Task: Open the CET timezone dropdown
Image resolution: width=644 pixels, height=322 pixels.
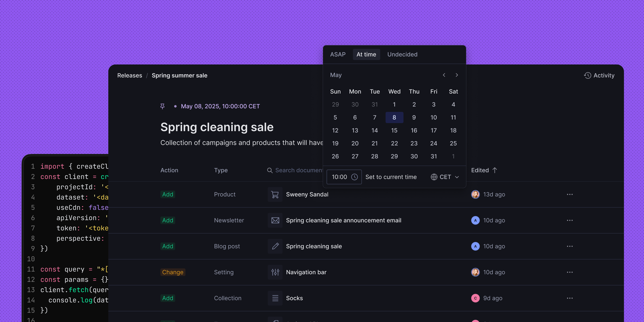Action: tap(445, 177)
